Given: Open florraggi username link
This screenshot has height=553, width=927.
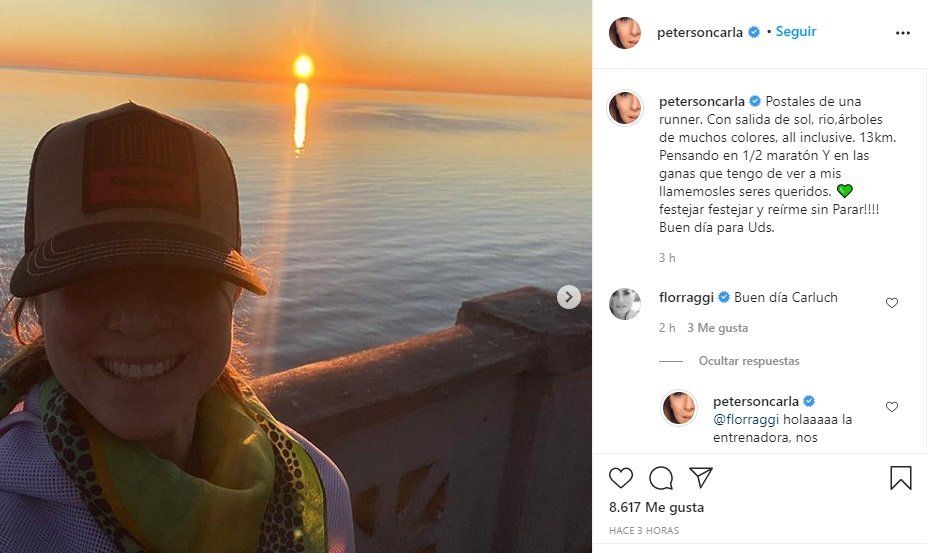Looking at the screenshot, I should [686, 298].
